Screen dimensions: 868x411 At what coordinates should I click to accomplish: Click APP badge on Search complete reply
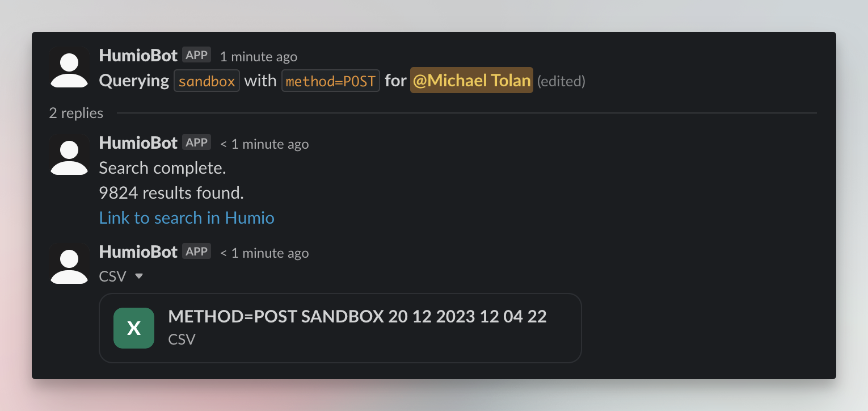[197, 142]
